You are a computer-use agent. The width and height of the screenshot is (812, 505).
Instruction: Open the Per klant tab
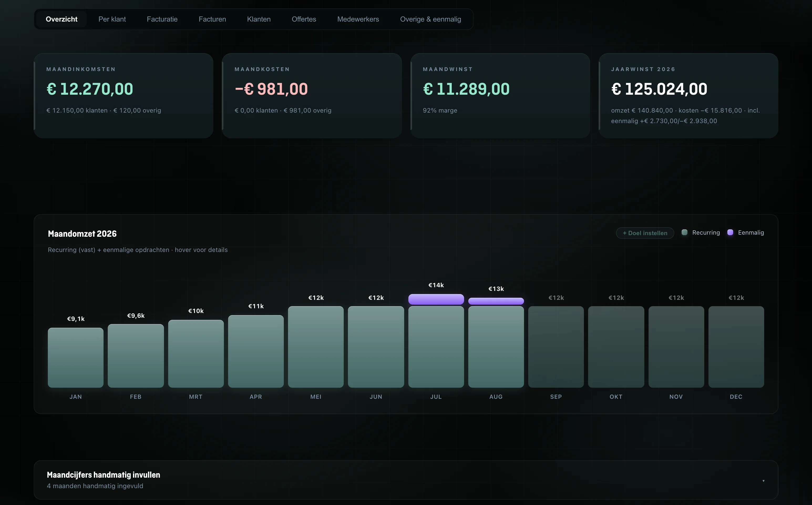112,19
